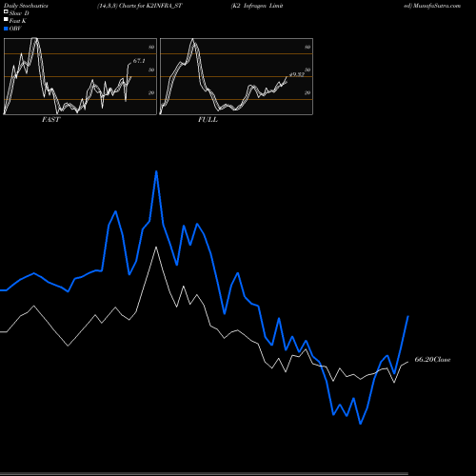Image resolution: width=476 pixels, height=476 pixels.
Task: Click the 'K2INFRA_ST' symbol text
Action: [165, 6]
